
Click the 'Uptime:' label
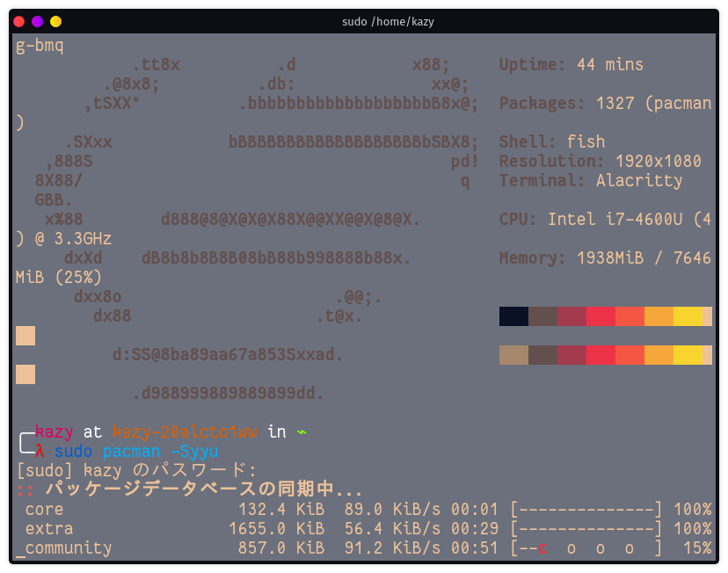(x=533, y=65)
